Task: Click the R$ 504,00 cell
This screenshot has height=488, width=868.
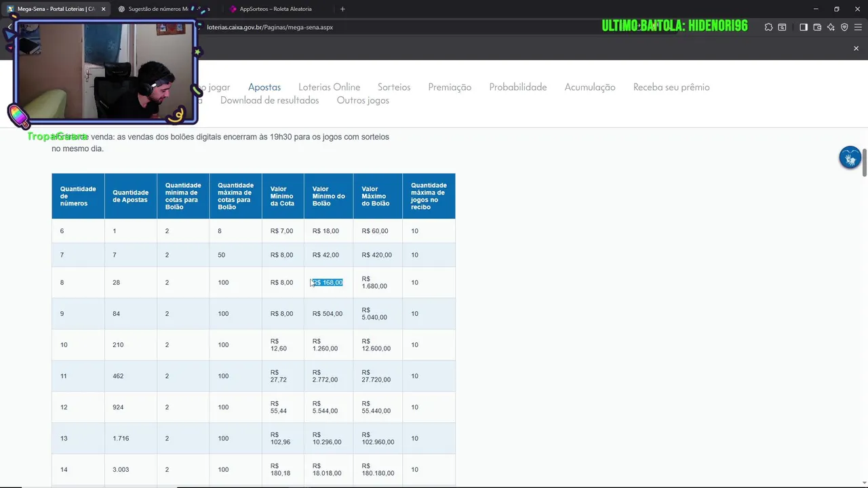Action: (328, 314)
